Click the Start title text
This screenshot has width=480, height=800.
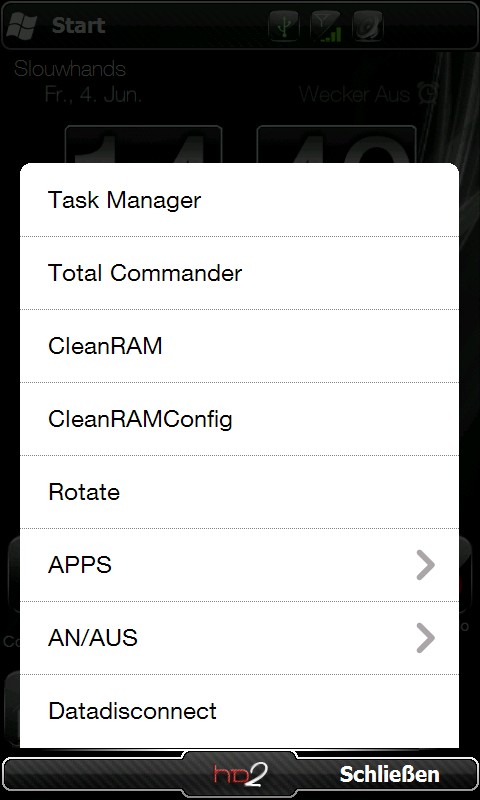(x=79, y=26)
